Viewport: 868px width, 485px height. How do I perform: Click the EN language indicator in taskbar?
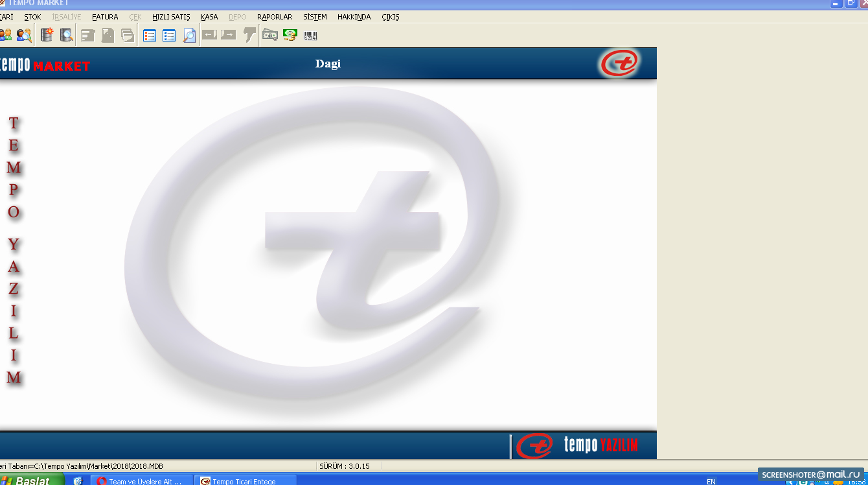[x=711, y=481]
